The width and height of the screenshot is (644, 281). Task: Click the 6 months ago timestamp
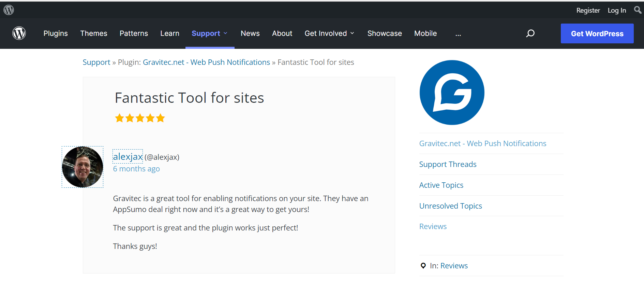tap(136, 169)
